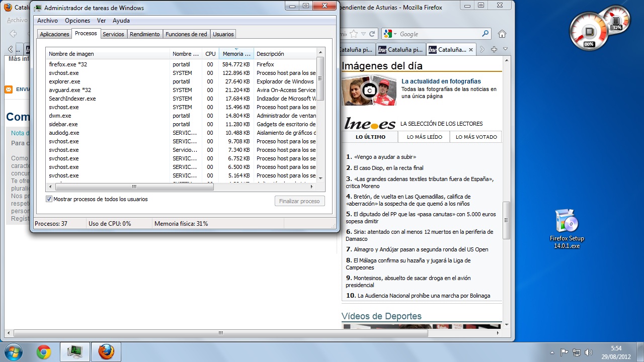Close the active Cataluña tab
The image size is (644, 362).
471,50
